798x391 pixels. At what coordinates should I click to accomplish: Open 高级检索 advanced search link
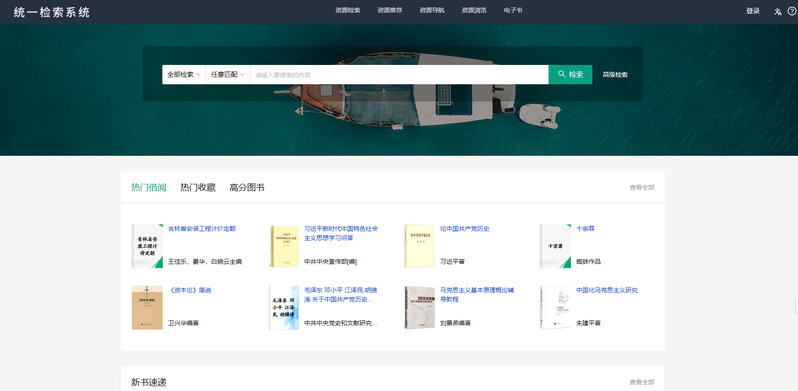point(615,74)
